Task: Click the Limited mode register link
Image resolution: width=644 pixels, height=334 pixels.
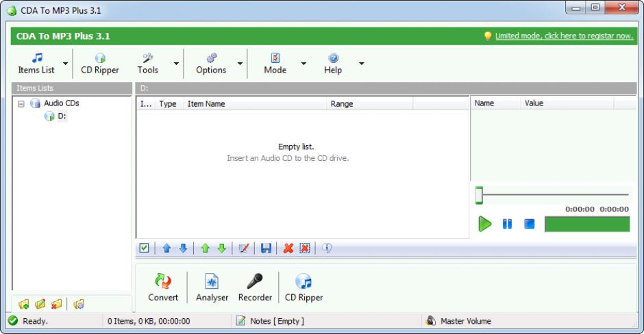Action: pyautogui.click(x=564, y=36)
